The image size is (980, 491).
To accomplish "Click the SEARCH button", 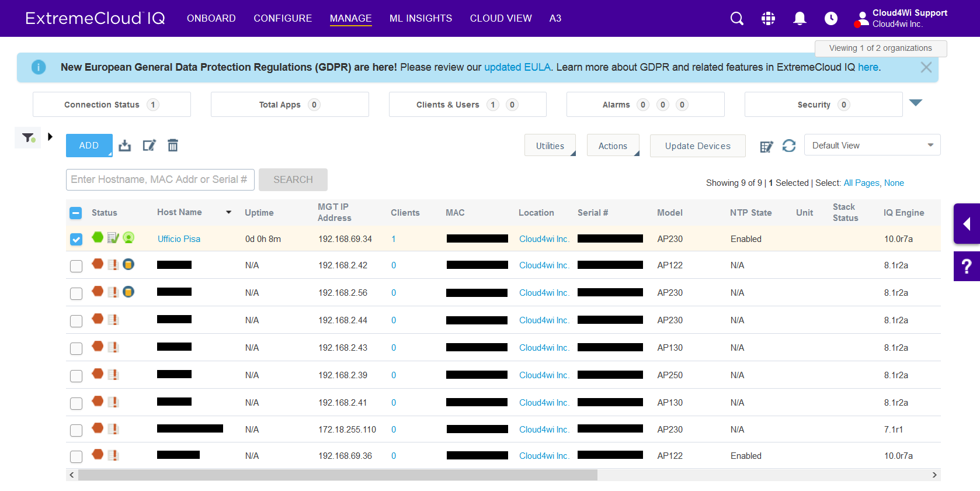I will pyautogui.click(x=293, y=179).
